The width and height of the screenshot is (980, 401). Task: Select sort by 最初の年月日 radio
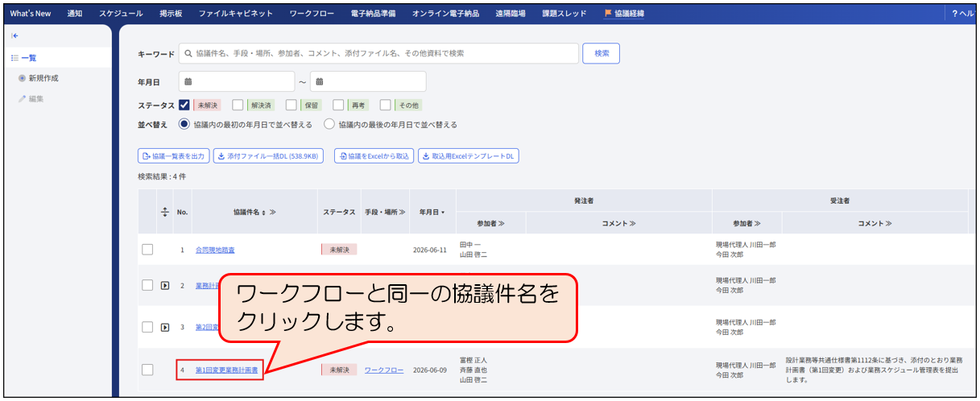(x=184, y=125)
